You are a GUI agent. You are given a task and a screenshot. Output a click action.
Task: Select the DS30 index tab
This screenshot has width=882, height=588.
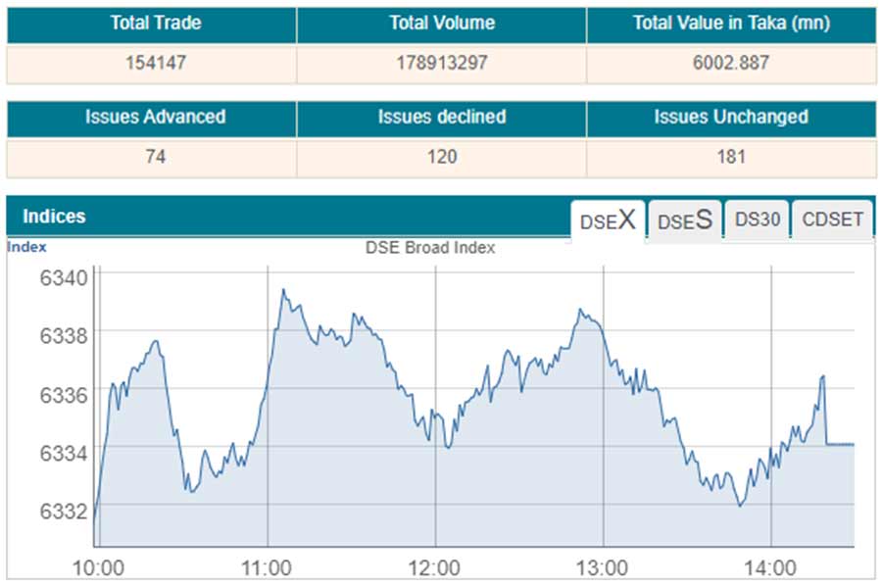[x=757, y=220]
